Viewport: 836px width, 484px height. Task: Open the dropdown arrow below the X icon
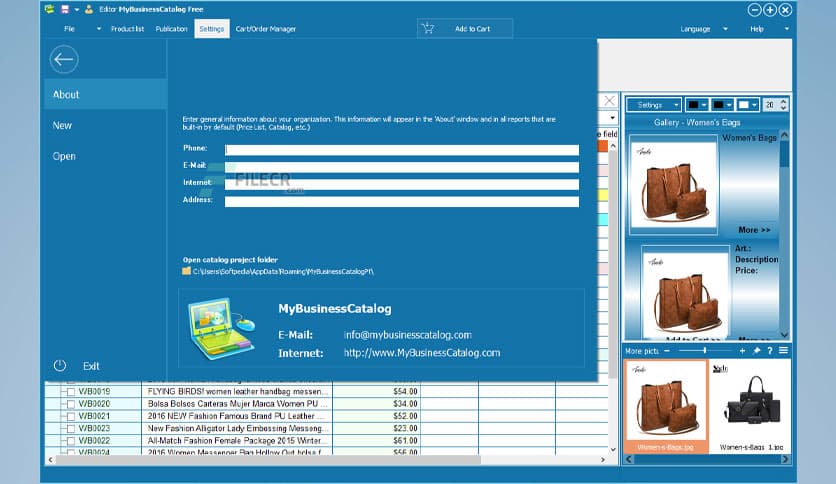(612, 117)
